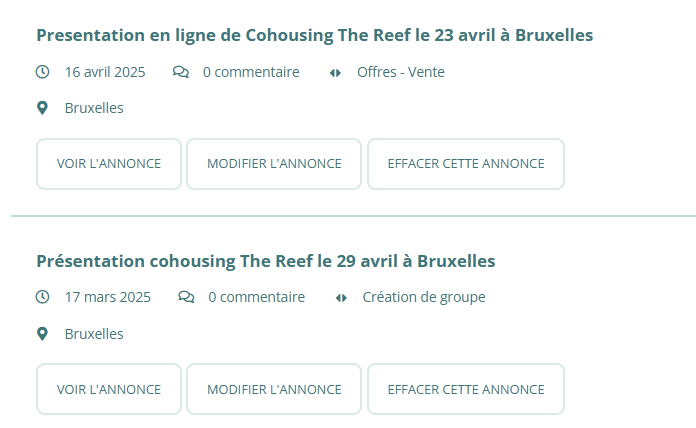Select the Création de groupe category

pyautogui.click(x=424, y=297)
